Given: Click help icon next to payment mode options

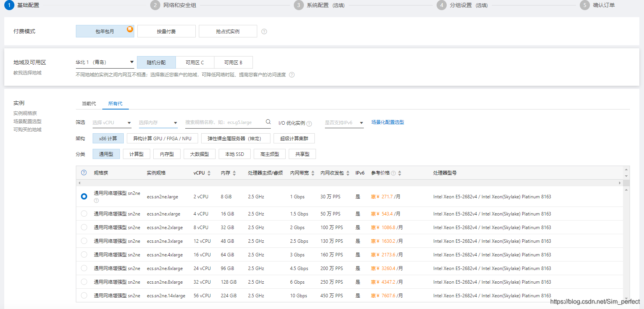Looking at the screenshot, I should pos(264,32).
